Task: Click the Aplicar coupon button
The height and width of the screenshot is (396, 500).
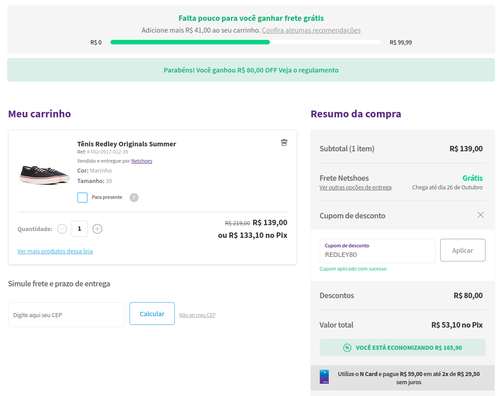Action: [x=463, y=250]
